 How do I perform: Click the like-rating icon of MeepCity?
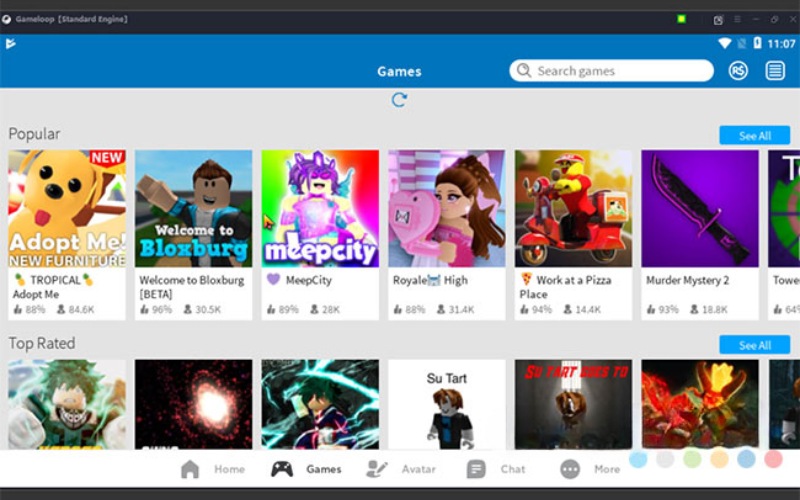[x=271, y=309]
